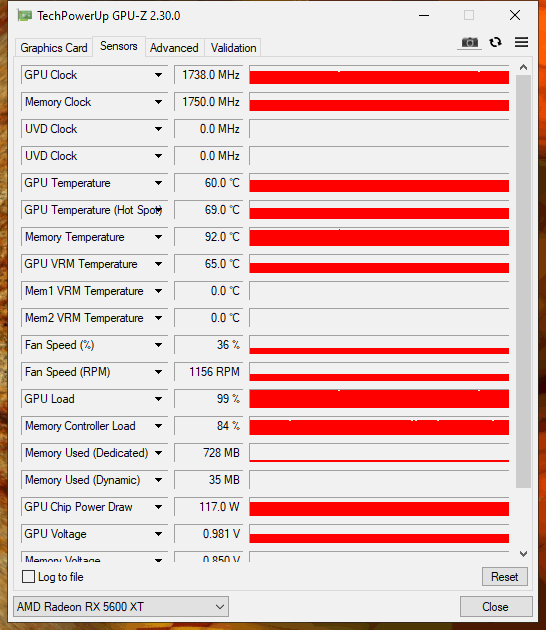
Task: Select the Sensors tab
Action: [x=119, y=46]
